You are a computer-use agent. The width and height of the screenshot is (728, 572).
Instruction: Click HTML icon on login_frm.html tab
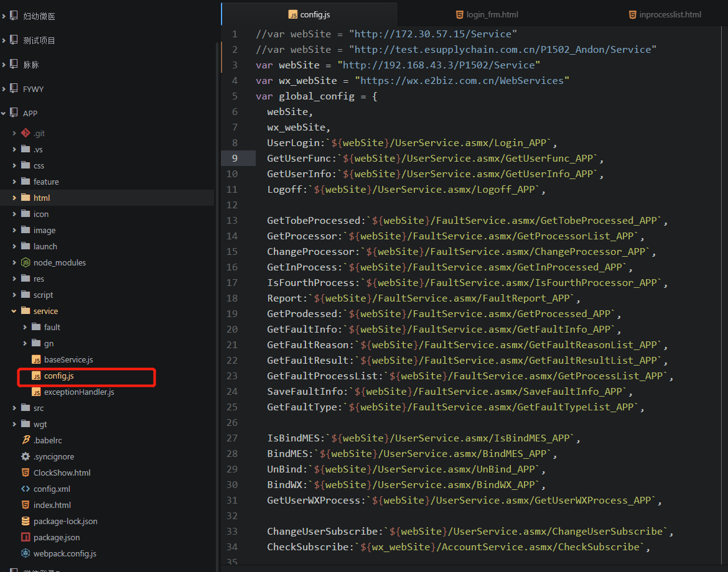click(x=460, y=15)
